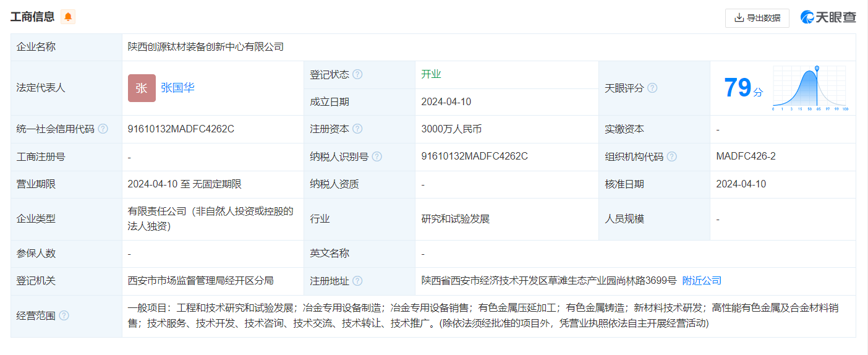Click help icon beside 注册地址
Screen dimensions: 868x355
coord(357,281)
